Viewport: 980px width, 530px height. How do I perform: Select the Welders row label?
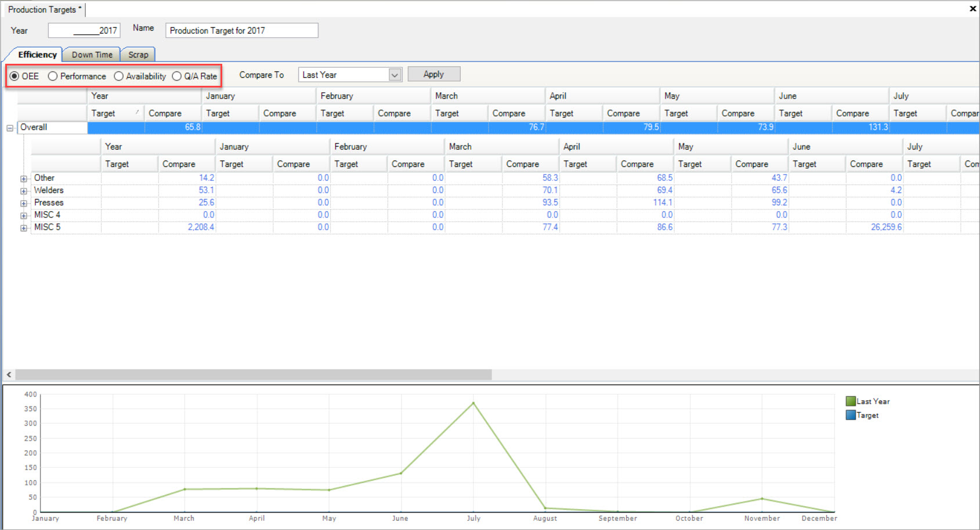pyautogui.click(x=49, y=190)
